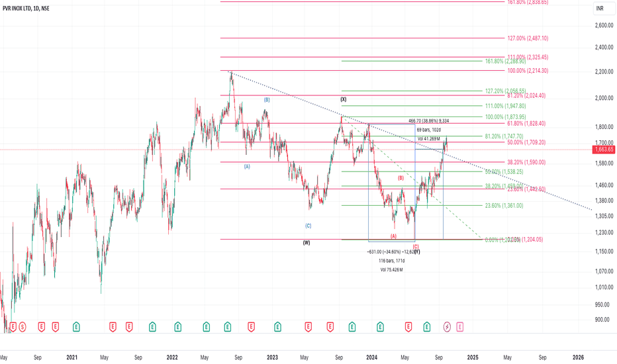The image size is (617, 364).
Task: Click the 2,600.00 price axis label
Action: tap(604, 25)
